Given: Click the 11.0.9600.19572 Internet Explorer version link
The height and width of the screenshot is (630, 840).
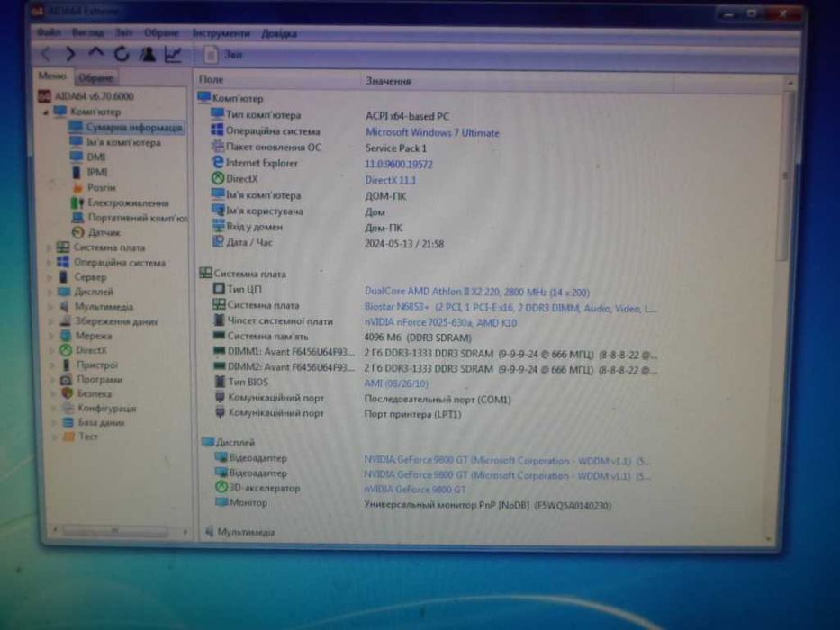Looking at the screenshot, I should (x=399, y=165).
